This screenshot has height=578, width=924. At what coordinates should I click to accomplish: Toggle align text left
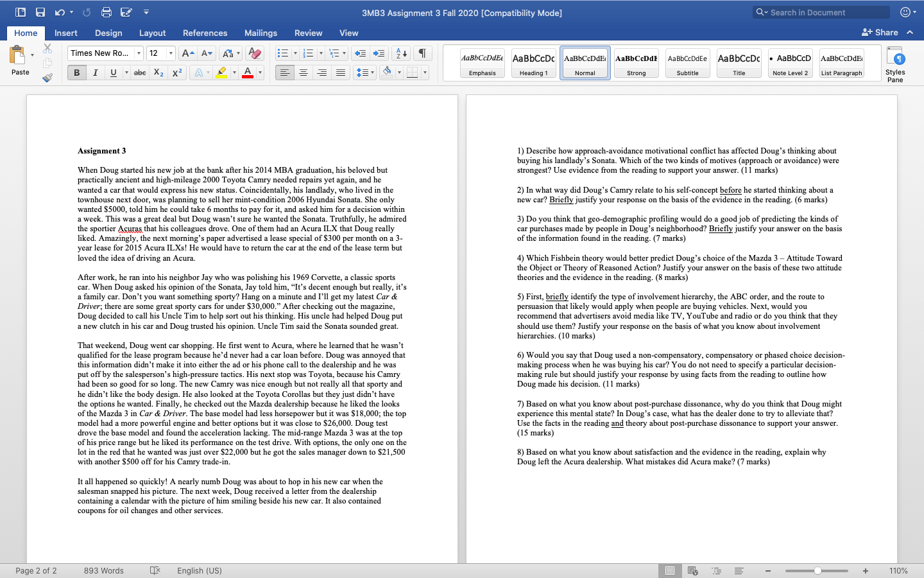(285, 73)
